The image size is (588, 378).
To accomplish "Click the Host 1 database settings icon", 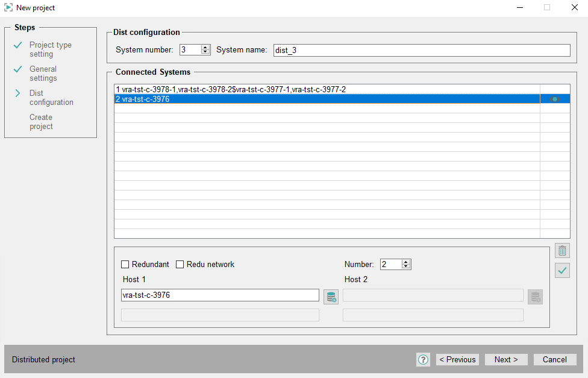I will 331,297.
